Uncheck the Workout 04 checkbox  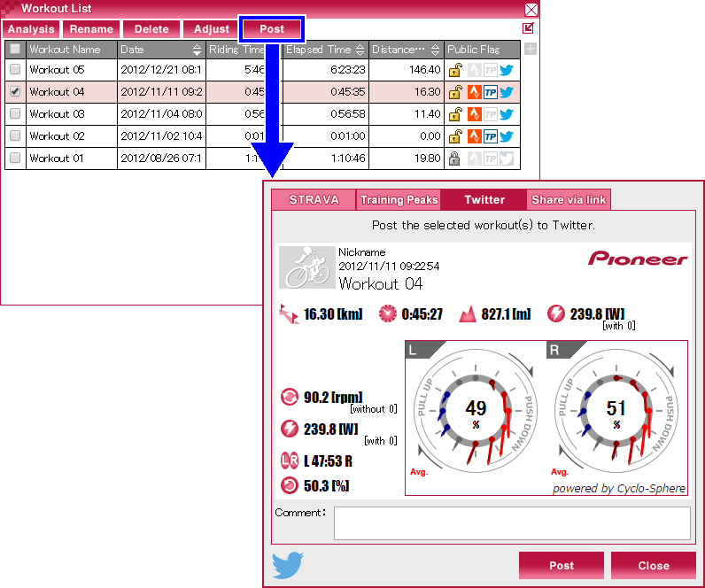pyautogui.click(x=15, y=91)
